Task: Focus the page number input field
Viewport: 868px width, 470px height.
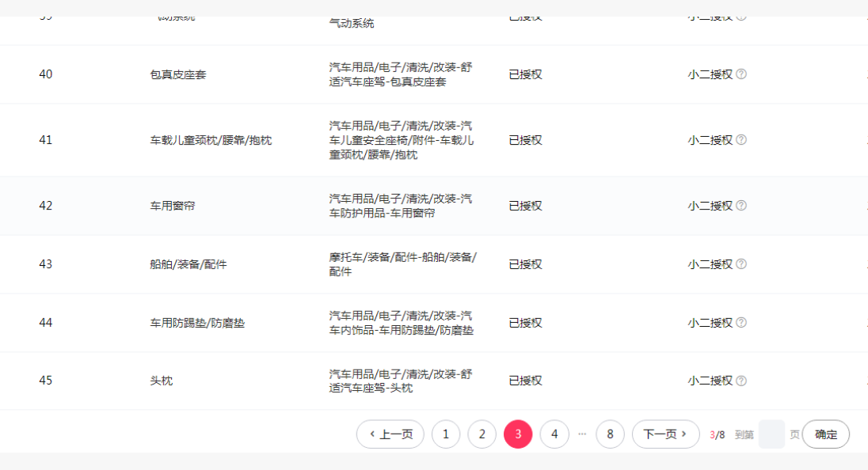Action: [771, 434]
